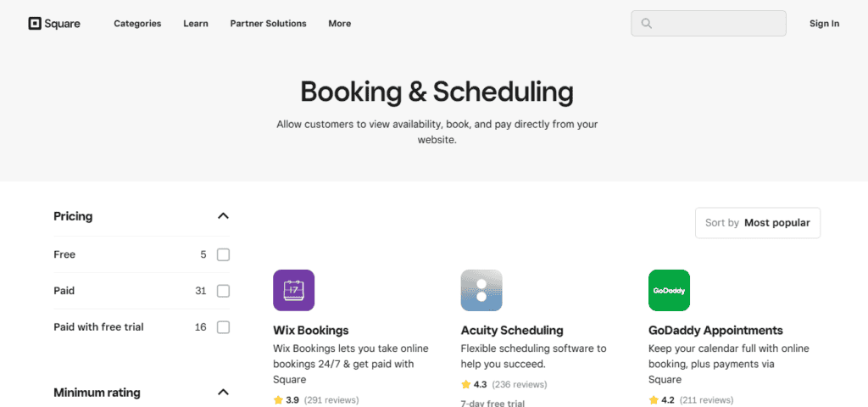Viewport: 868px width, 407px height.
Task: Open the Categories menu
Action: [x=137, y=23]
